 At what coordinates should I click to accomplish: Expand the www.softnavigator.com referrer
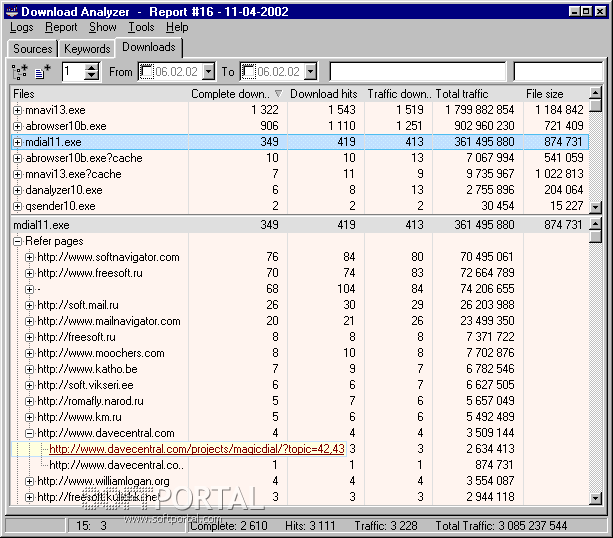point(29,257)
